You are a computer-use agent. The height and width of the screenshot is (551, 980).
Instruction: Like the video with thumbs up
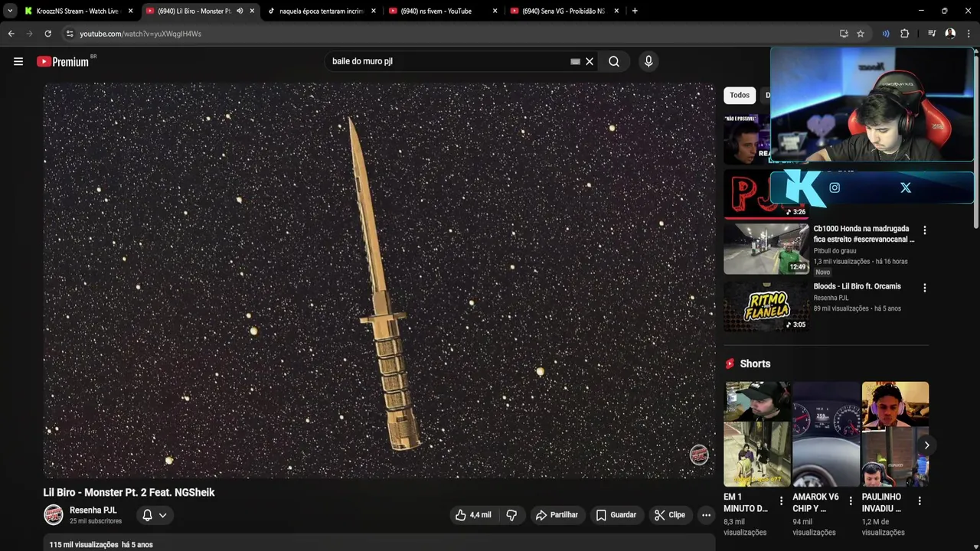pos(472,515)
